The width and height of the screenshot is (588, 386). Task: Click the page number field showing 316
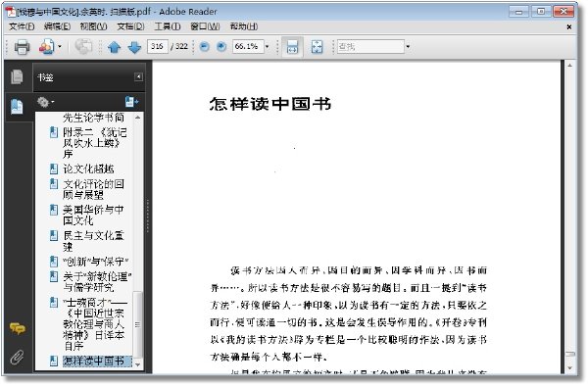[x=157, y=46]
